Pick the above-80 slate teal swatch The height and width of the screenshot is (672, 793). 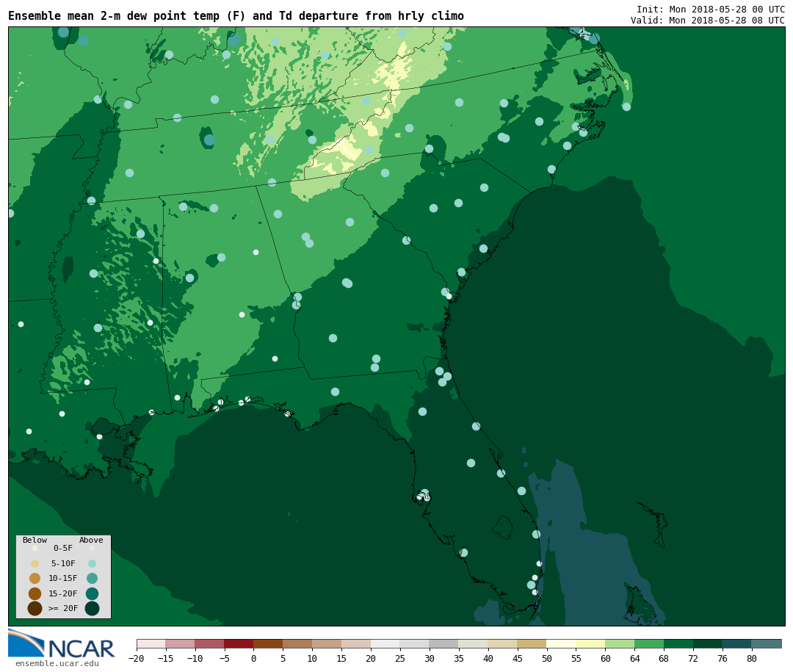click(x=767, y=643)
